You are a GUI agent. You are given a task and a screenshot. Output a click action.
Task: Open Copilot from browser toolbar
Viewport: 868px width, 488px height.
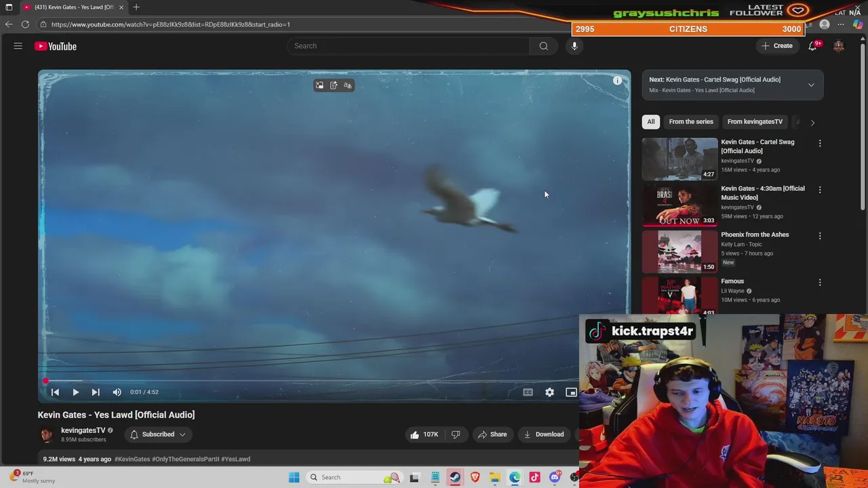[858, 24]
